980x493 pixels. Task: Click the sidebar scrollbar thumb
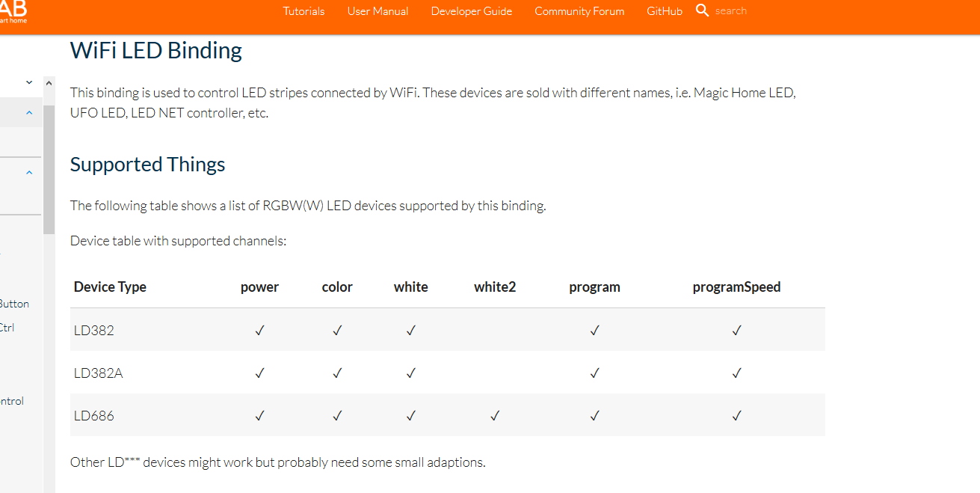(49, 169)
